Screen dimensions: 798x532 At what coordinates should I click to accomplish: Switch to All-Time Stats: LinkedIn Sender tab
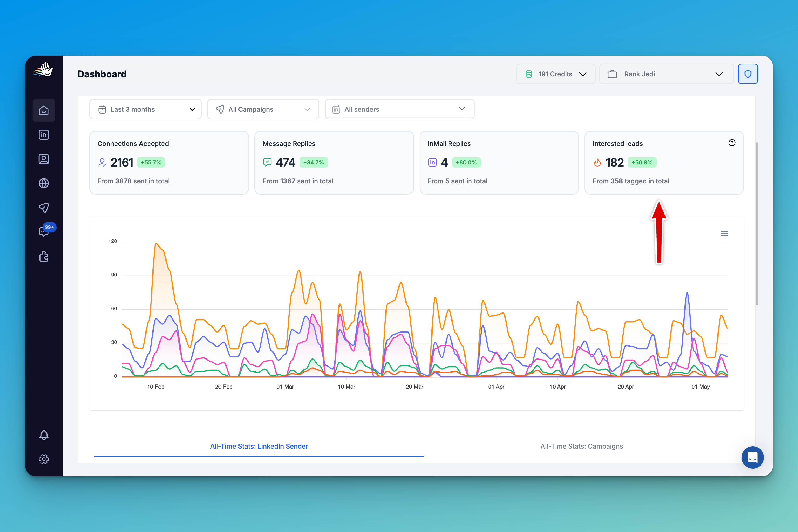259,446
